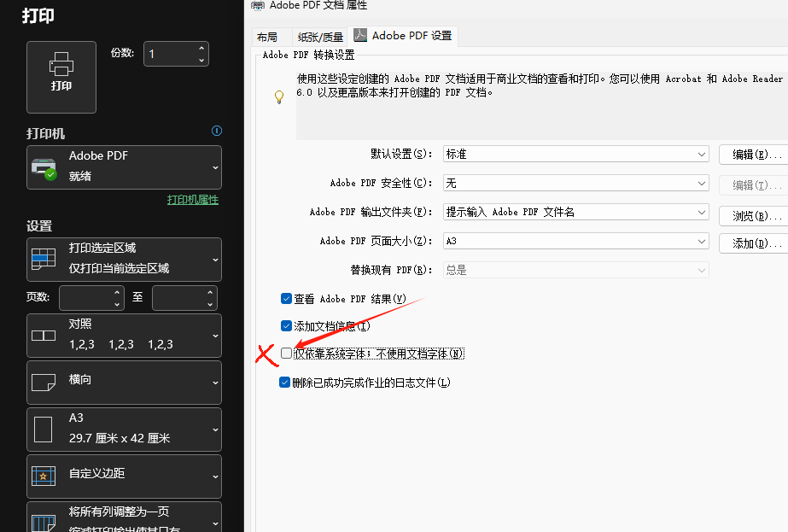
Task: Increase the pages to value
Action: tap(210, 292)
